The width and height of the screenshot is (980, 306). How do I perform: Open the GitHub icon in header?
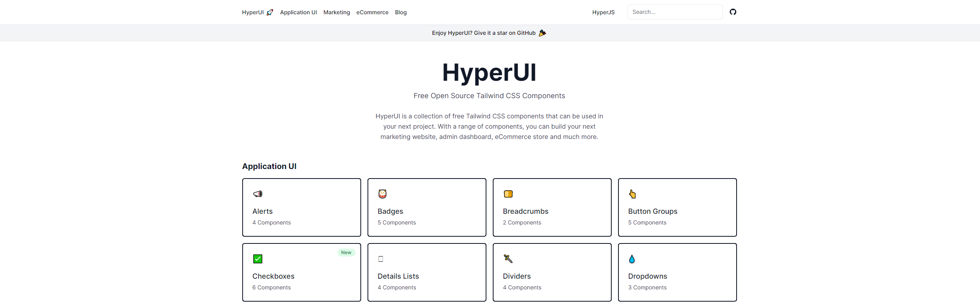733,12
